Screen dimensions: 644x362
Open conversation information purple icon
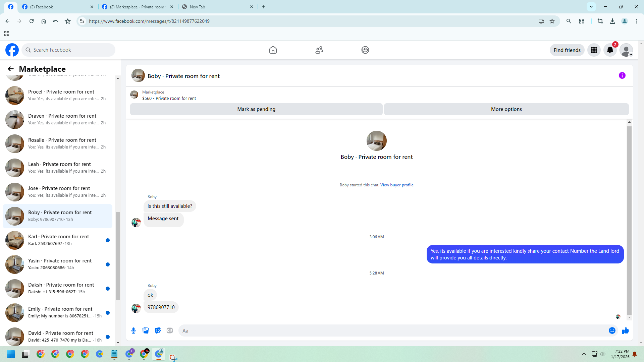[x=622, y=76]
